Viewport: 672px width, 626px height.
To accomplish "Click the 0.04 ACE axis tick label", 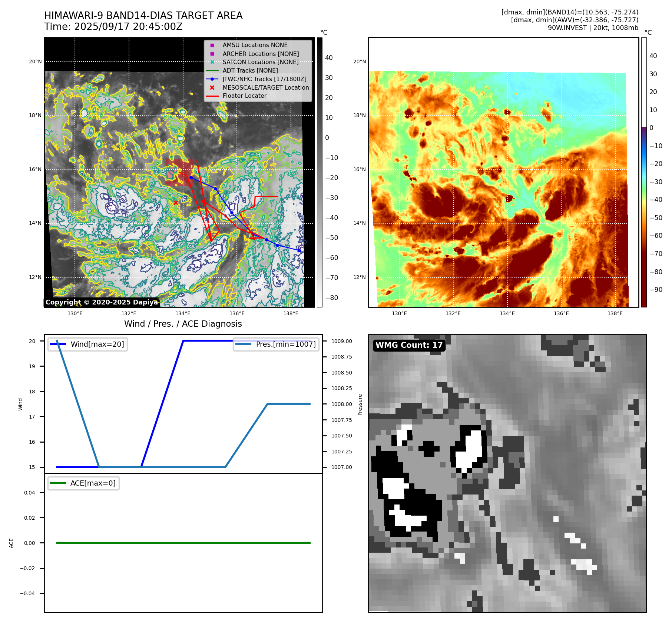I will pyautogui.click(x=30, y=493).
